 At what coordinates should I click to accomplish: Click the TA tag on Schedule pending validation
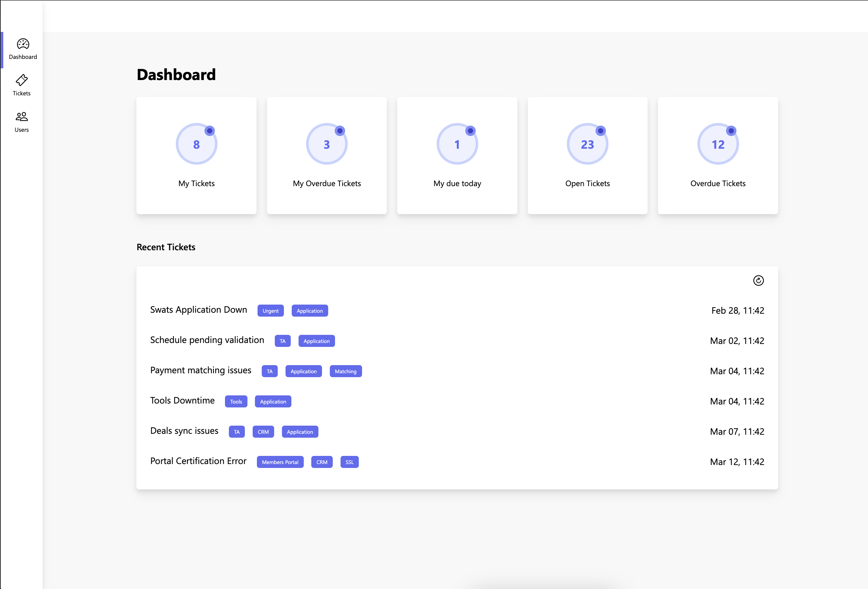283,341
